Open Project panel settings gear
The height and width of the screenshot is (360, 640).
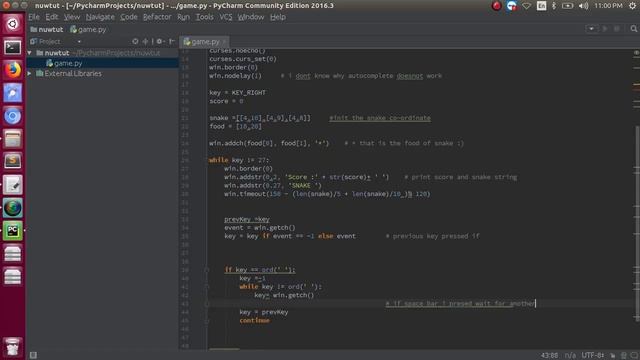click(160, 41)
